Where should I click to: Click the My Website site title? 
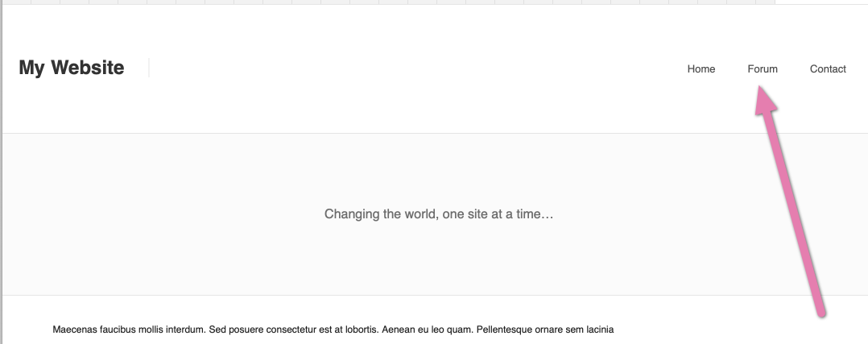[x=71, y=68]
